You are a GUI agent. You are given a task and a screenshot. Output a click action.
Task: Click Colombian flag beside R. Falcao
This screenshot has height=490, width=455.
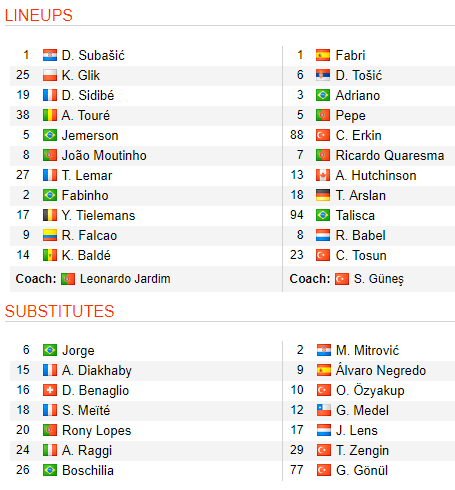pyautogui.click(x=50, y=235)
